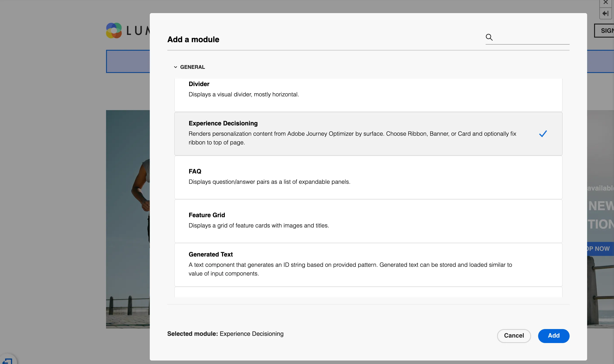Click the Selected module: Experience Decisioning text
614x364 pixels.
pyautogui.click(x=225, y=334)
